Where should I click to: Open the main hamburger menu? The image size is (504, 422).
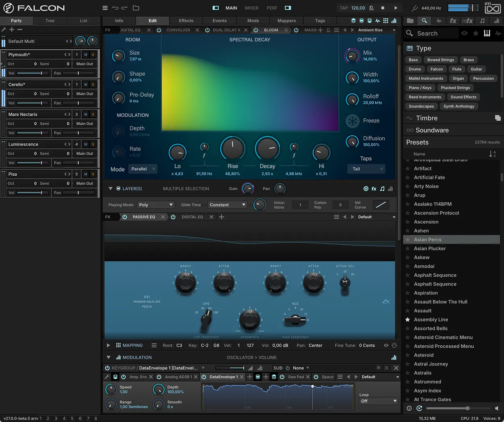click(x=105, y=8)
